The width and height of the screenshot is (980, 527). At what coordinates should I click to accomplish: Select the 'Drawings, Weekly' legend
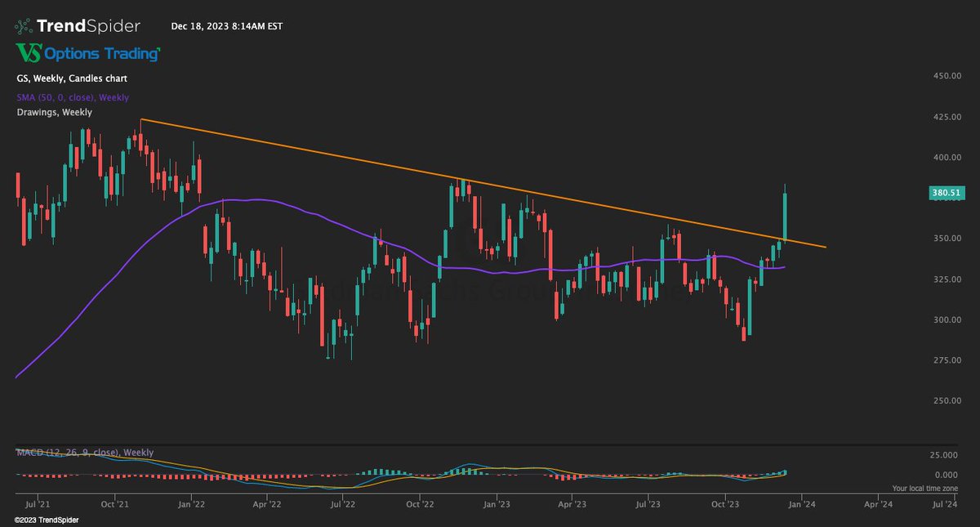54,112
